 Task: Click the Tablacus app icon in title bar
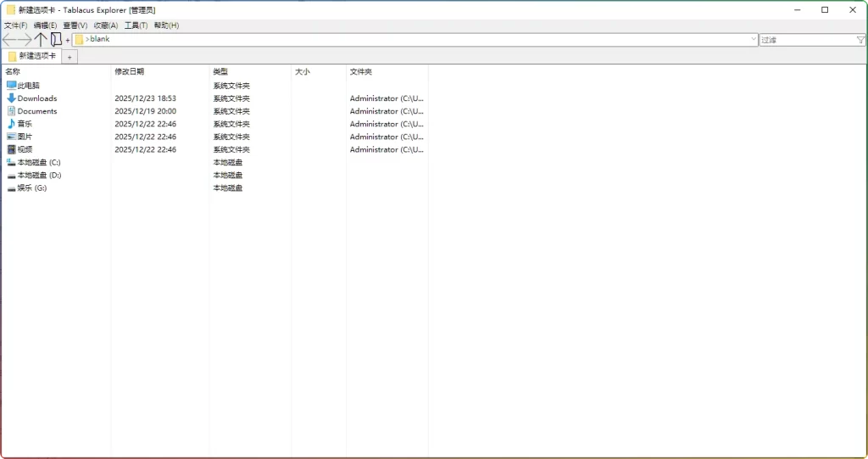10,10
